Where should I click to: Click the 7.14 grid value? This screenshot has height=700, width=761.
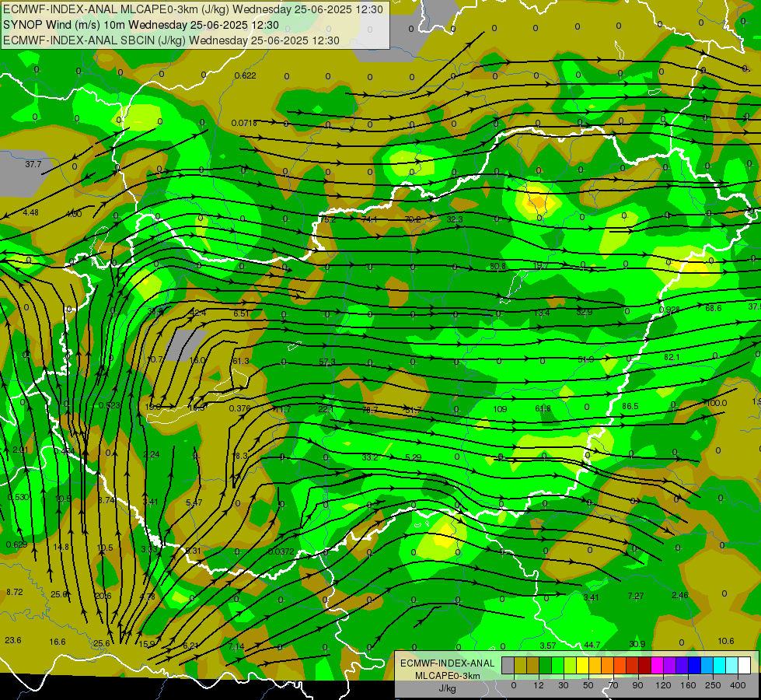[236, 646]
